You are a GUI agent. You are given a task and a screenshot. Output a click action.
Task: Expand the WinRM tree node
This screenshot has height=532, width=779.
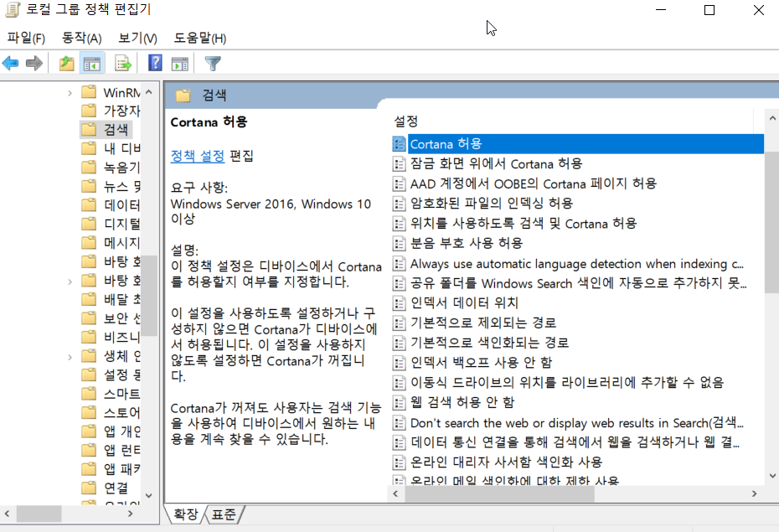click(70, 92)
